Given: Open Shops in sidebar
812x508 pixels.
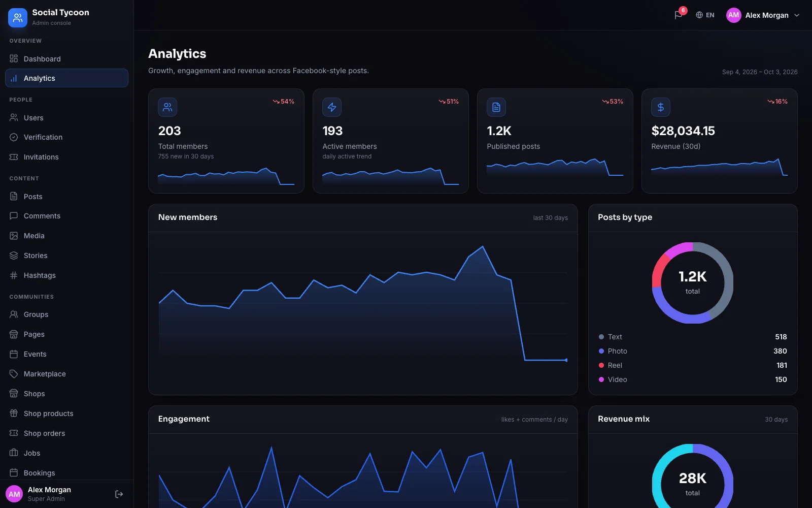Looking at the screenshot, I should [x=66, y=394].
